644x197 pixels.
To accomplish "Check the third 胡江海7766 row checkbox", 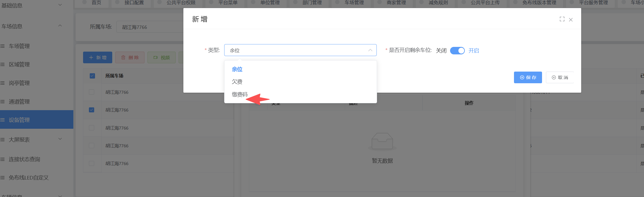I will pyautogui.click(x=91, y=128).
